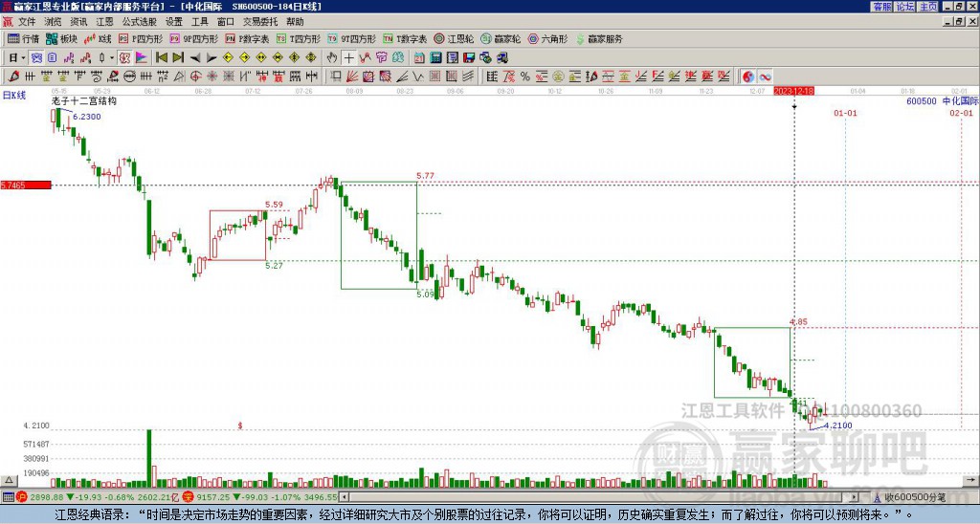
Task: Click the red grid table icon
Action: [435, 76]
